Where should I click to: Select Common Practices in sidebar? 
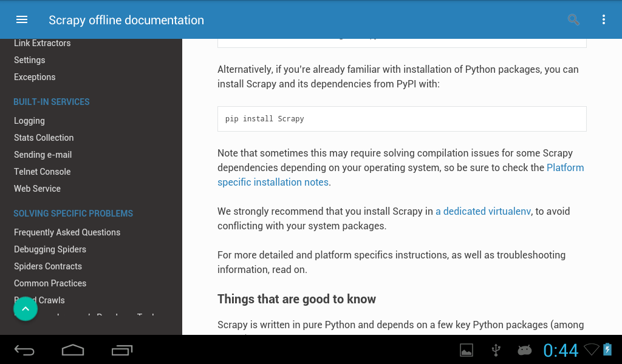pos(50,283)
